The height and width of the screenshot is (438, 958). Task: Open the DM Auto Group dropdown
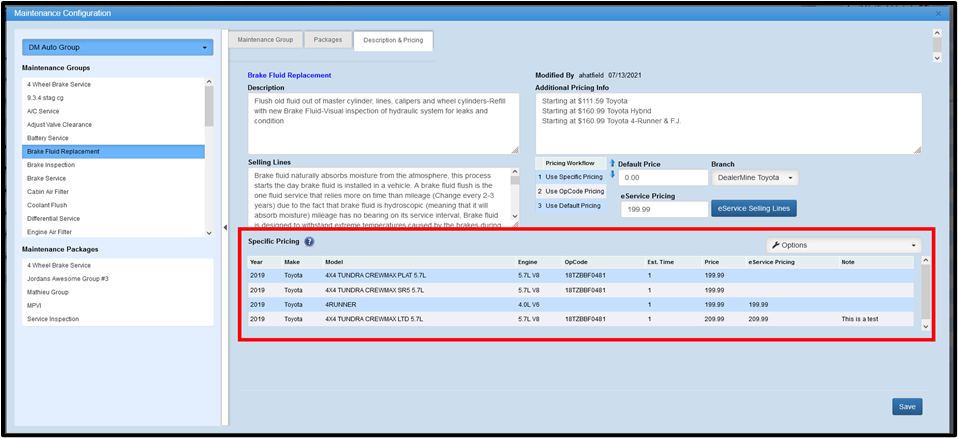[117, 47]
